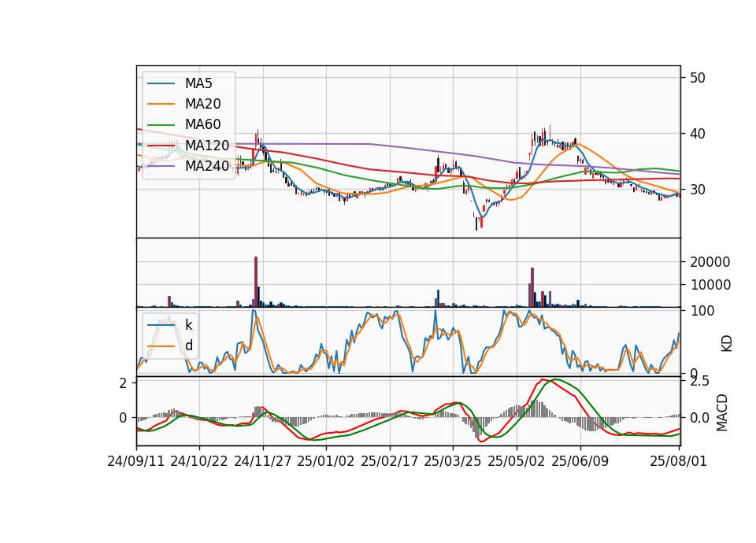Click the 25/01/02 date axis label

pos(326,461)
